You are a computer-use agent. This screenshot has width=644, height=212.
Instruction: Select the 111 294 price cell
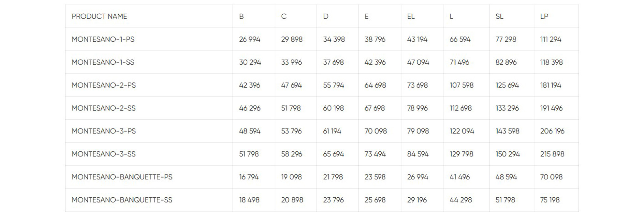(x=551, y=39)
